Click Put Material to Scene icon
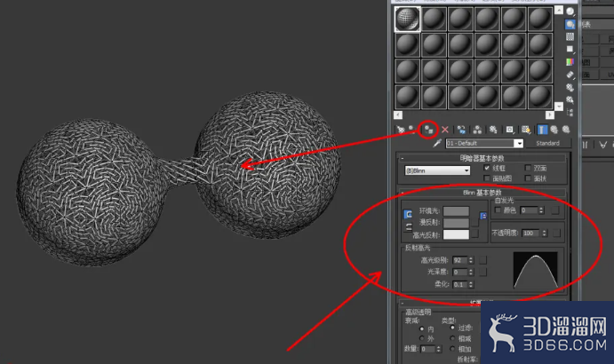The width and height of the screenshot is (614, 364). click(x=411, y=129)
